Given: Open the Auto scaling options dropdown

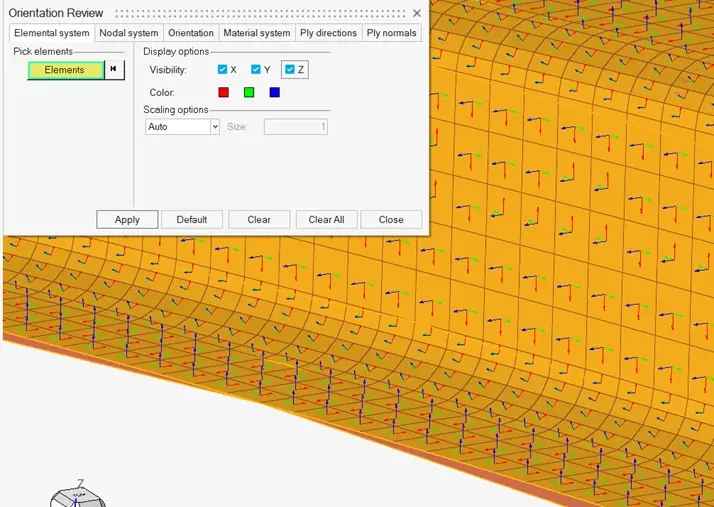Looking at the screenshot, I should (182, 127).
